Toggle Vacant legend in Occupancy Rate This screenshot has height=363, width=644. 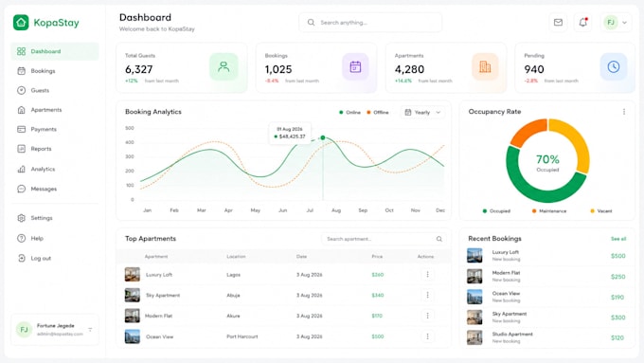[x=600, y=211]
